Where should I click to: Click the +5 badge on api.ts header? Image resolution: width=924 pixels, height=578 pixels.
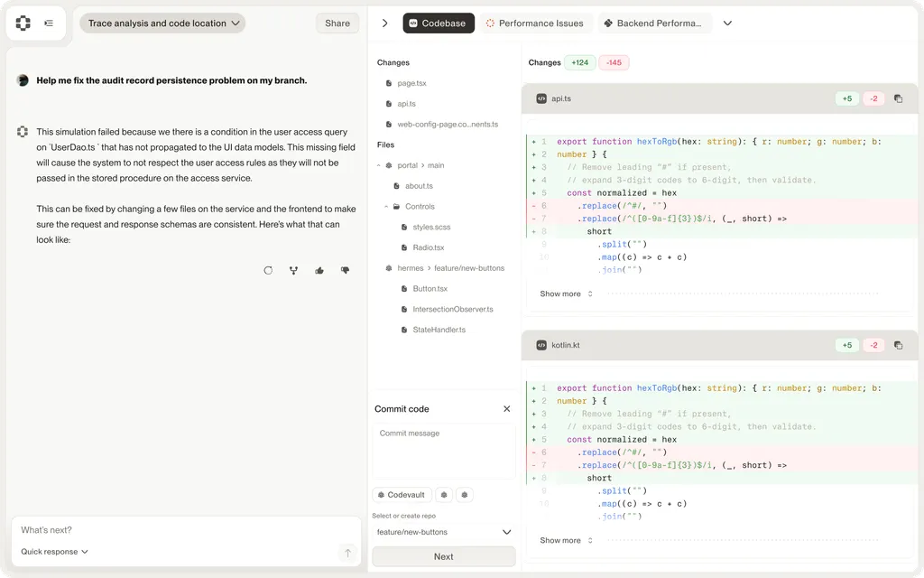point(846,98)
